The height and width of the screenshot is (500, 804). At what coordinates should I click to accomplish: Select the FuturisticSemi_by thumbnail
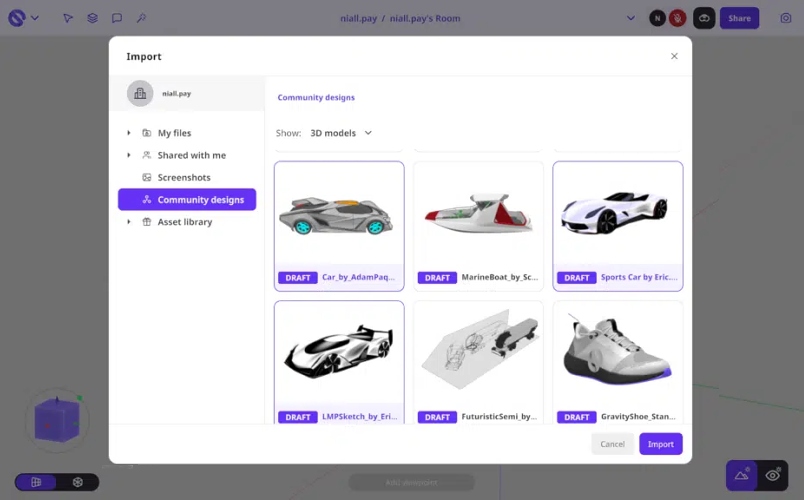click(478, 362)
